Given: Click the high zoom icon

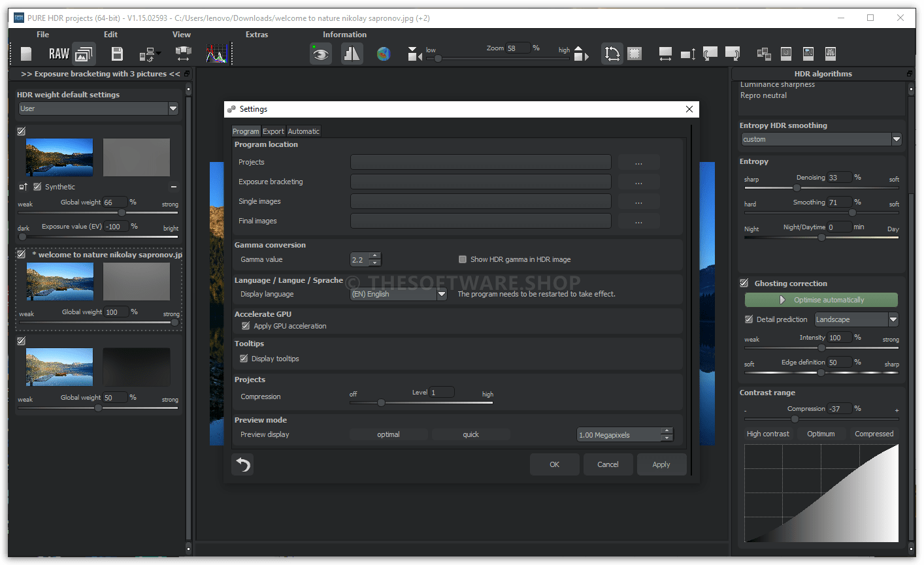Looking at the screenshot, I should point(581,54).
